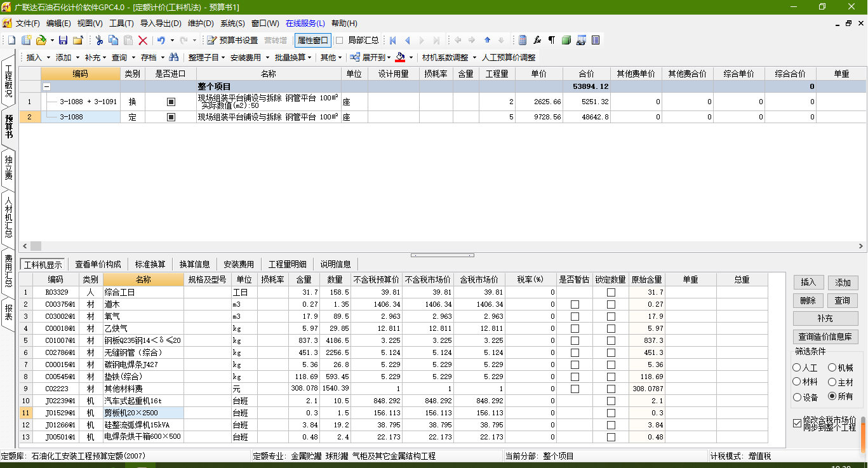
Task: Go to previous record arrow
Action: coord(408,40)
